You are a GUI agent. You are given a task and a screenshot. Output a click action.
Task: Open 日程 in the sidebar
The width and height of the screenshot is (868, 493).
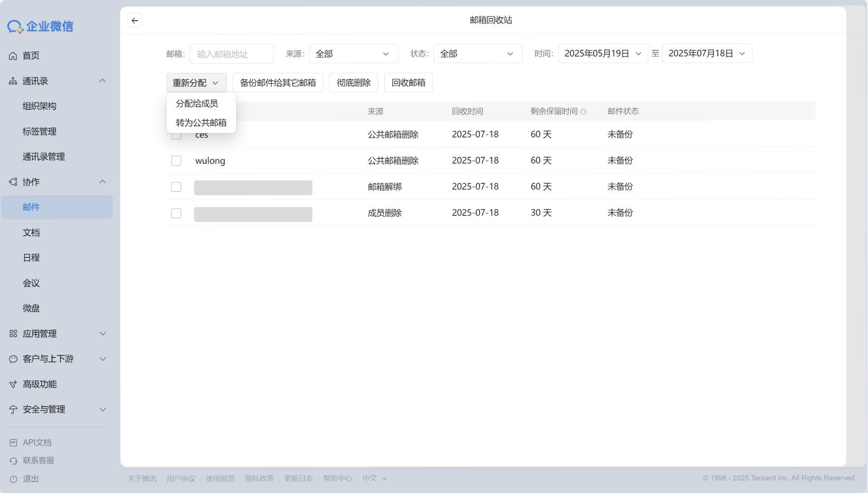[x=31, y=258]
